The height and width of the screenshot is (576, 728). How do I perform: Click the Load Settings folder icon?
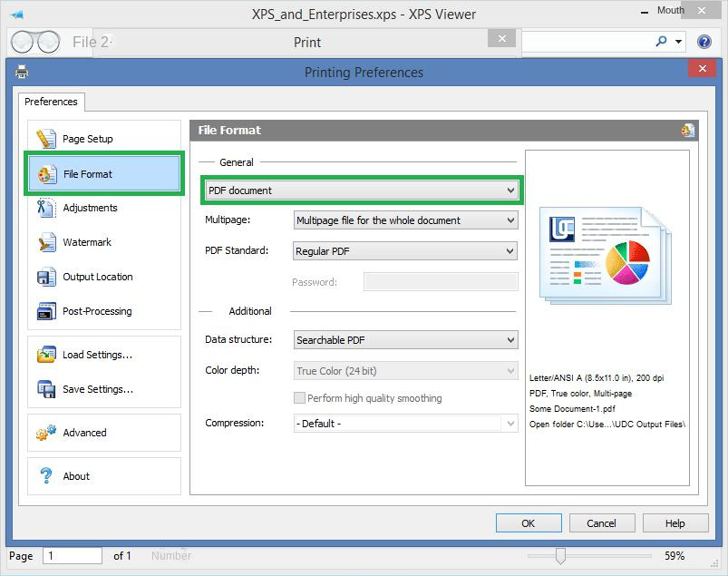[x=46, y=355]
